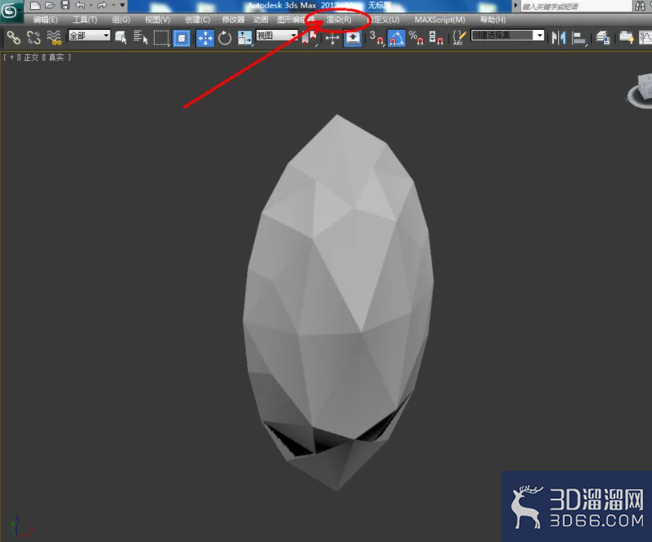Expand the quick access toolbar customize arrow
The image size is (652, 542).
pyautogui.click(x=122, y=5)
